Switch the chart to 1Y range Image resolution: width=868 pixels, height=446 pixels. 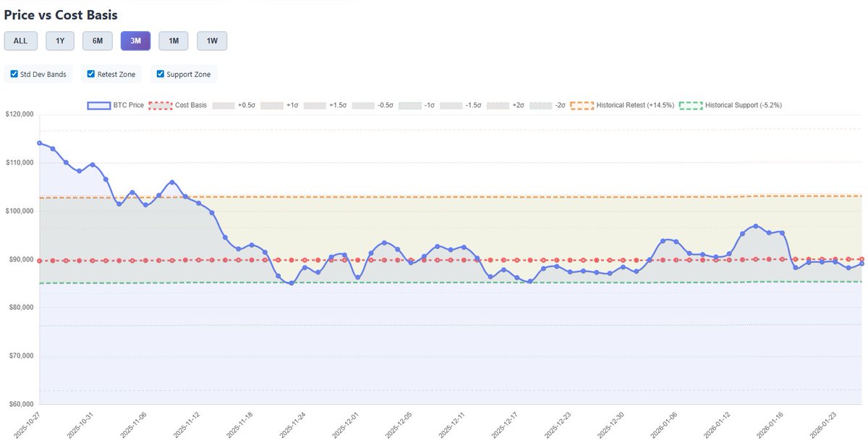click(60, 41)
